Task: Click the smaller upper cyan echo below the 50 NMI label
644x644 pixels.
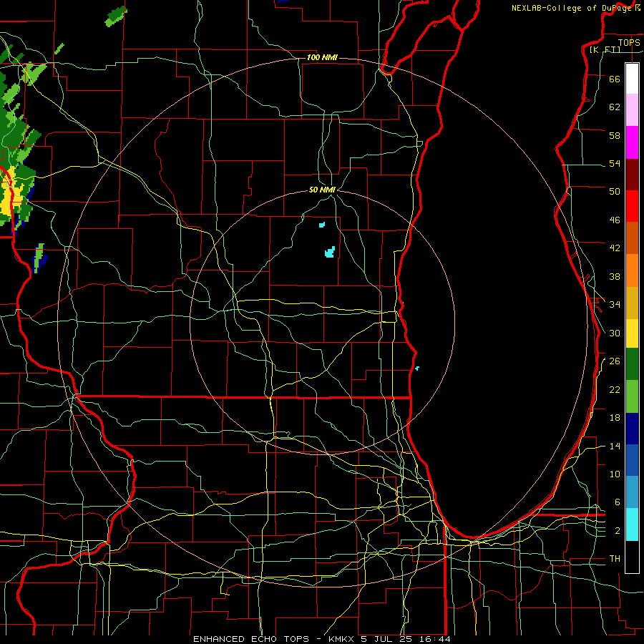Action: coord(322,225)
